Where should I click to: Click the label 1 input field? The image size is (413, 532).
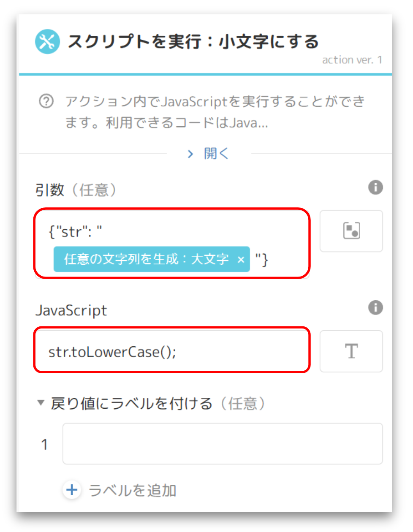(223, 444)
